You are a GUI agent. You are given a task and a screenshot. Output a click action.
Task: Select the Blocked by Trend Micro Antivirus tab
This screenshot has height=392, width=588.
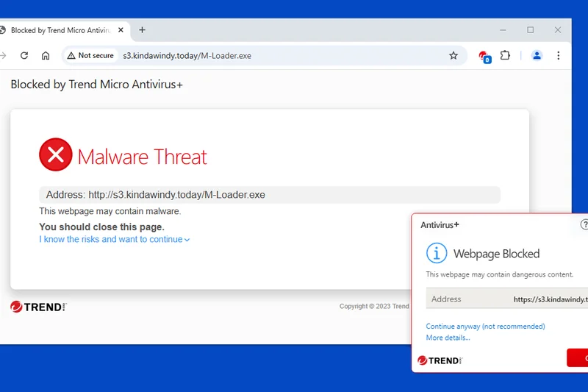[x=62, y=30]
